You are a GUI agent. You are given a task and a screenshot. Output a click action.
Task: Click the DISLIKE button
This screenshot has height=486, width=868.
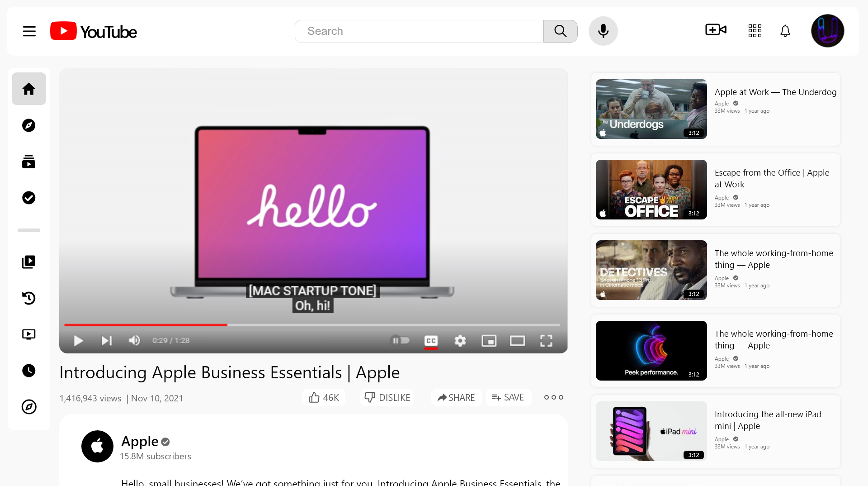[387, 398]
